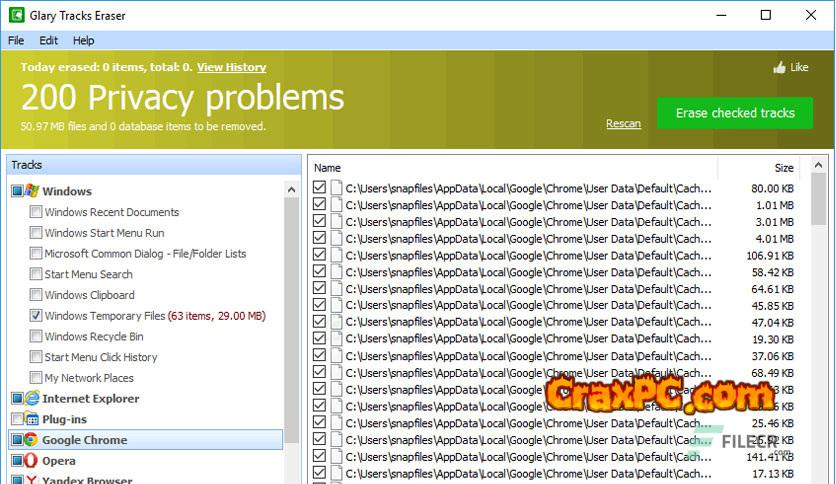Click the Rescan link
The height and width of the screenshot is (484, 836).
pos(623,124)
